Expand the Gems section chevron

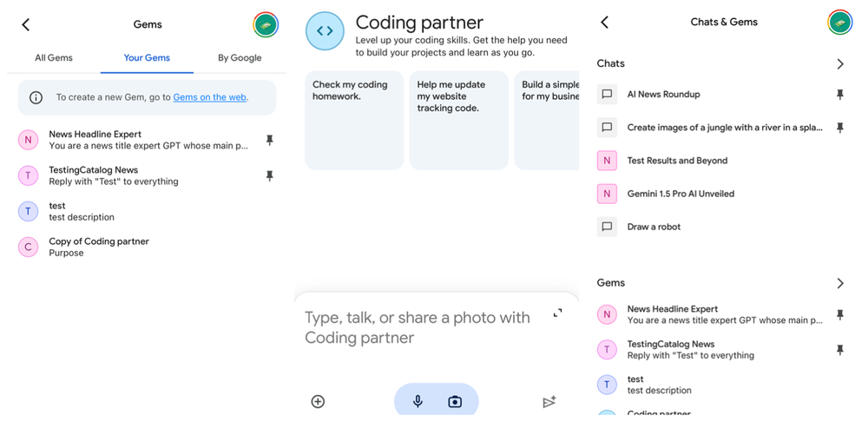pyautogui.click(x=839, y=283)
